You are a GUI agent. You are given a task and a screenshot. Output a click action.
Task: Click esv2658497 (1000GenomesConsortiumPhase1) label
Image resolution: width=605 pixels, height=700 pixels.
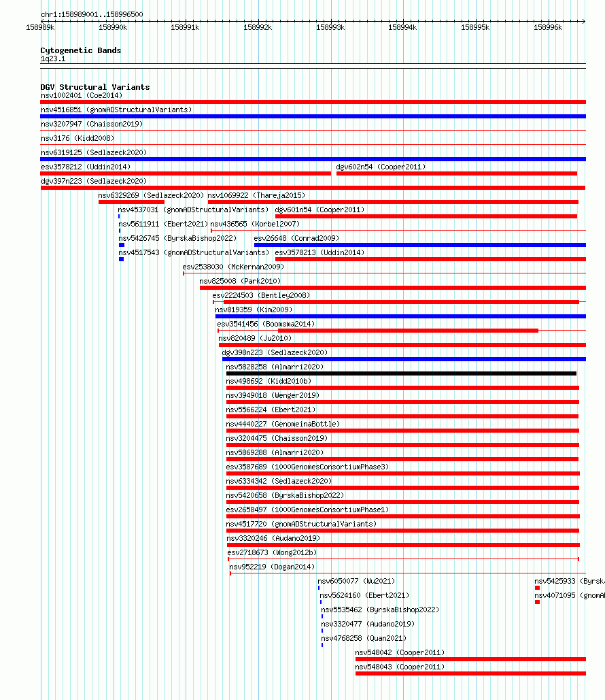coord(307,510)
